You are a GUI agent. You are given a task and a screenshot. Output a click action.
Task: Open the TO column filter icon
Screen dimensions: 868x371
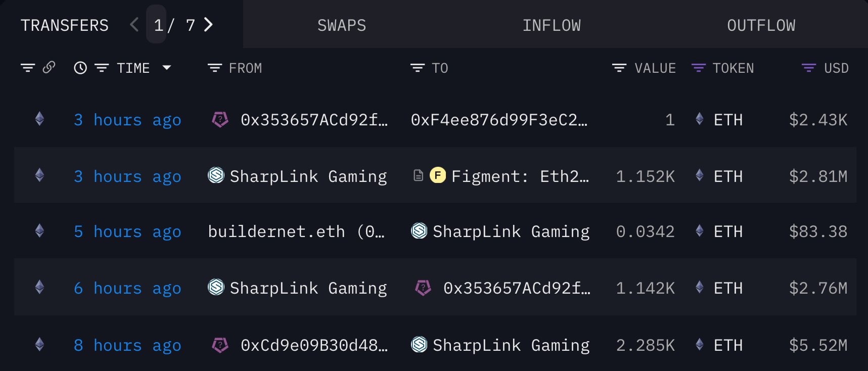tap(418, 68)
